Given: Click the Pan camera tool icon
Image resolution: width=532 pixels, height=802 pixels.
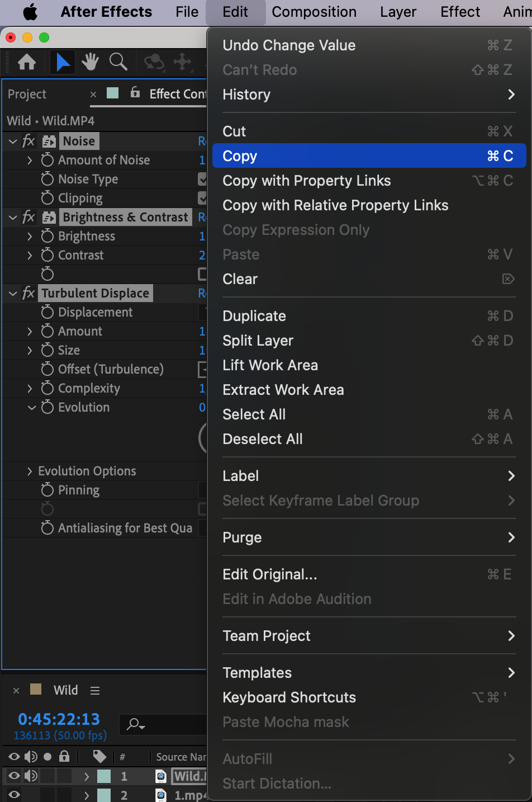Looking at the screenshot, I should pos(182,62).
